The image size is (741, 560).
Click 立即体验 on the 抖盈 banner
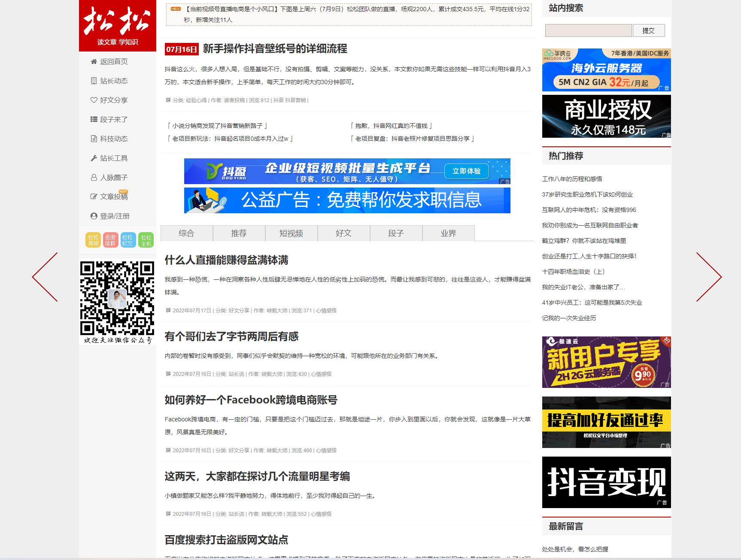click(x=466, y=171)
